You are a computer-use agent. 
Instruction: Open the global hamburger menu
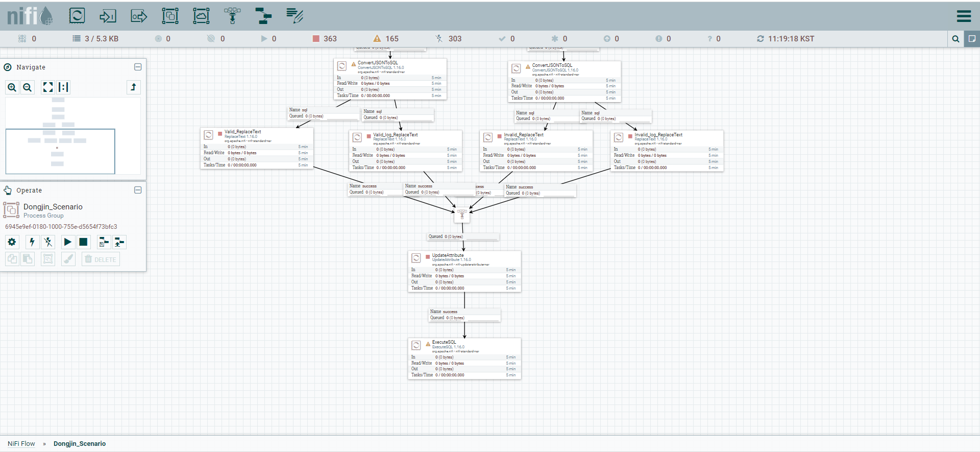[x=964, y=16]
